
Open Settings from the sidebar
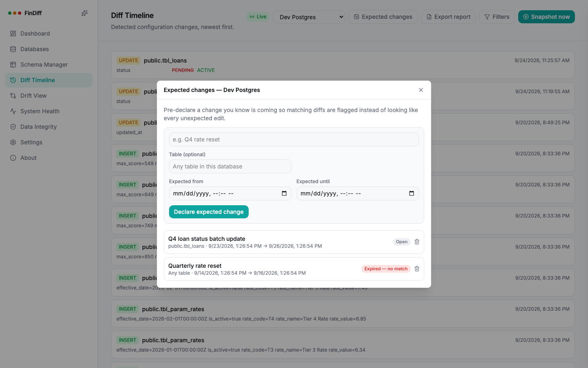pos(49,142)
